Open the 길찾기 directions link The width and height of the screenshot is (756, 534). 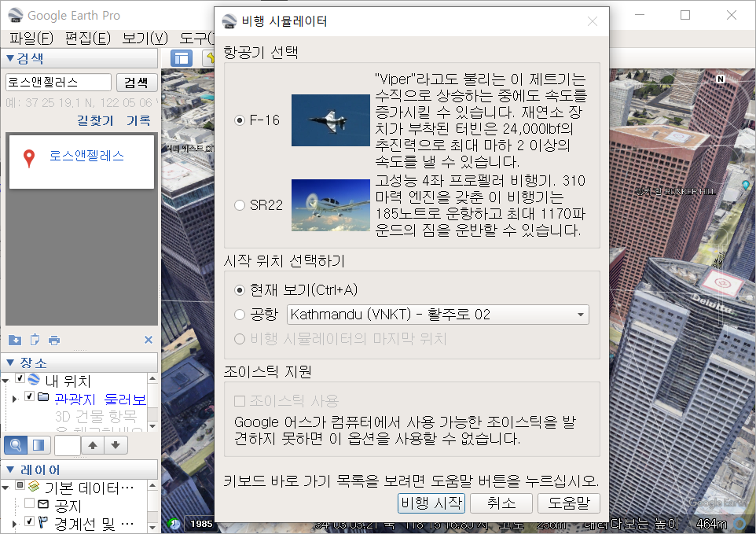coord(95,120)
